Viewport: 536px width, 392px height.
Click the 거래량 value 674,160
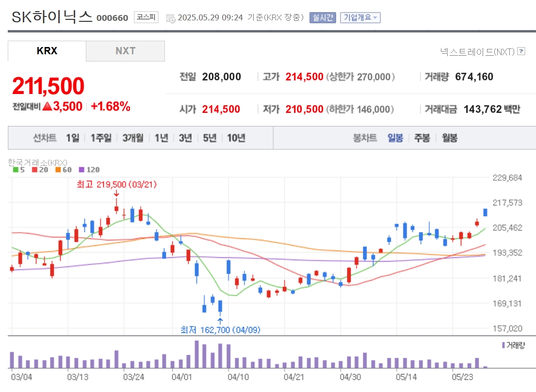pos(474,77)
